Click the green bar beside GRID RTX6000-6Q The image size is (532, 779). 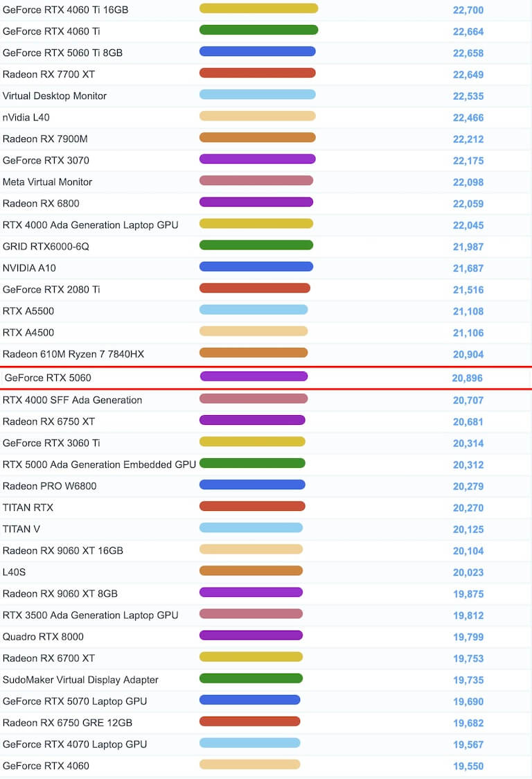point(256,245)
